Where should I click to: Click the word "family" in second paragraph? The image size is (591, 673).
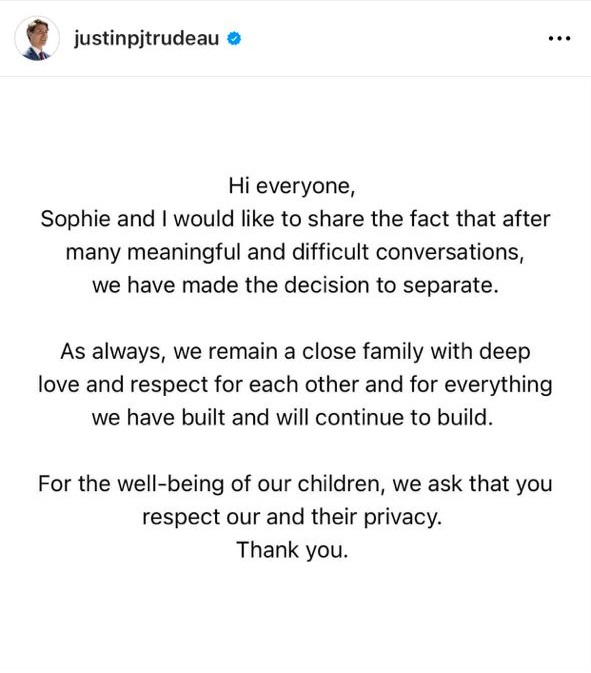tap(393, 352)
